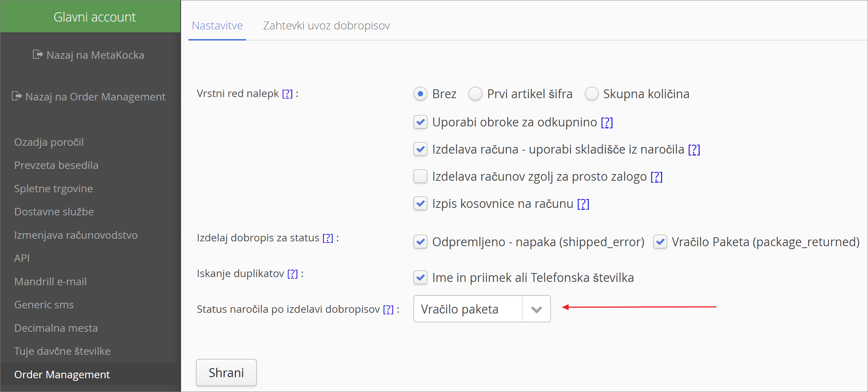Open Ozadja poročil in sidebar
The image size is (868, 392).
49,142
